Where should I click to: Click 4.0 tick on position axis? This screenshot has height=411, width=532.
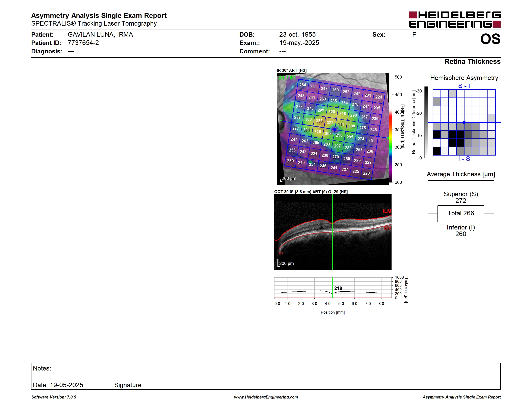(x=328, y=304)
